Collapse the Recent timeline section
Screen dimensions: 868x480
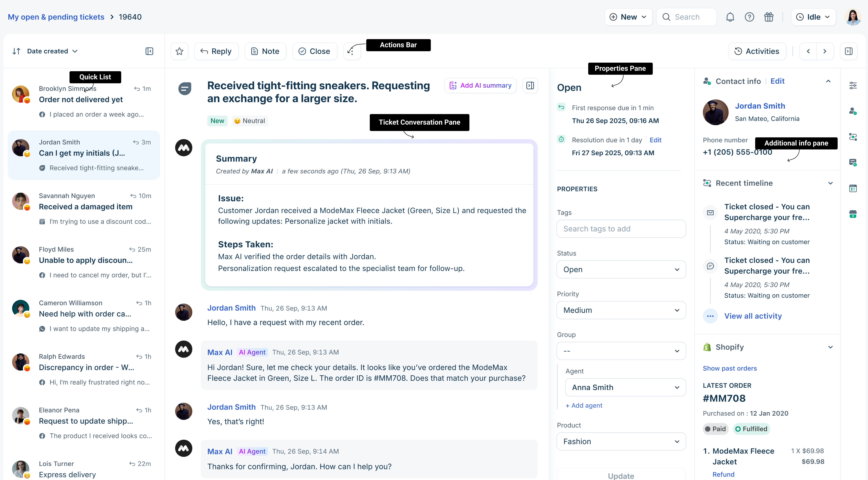point(830,183)
